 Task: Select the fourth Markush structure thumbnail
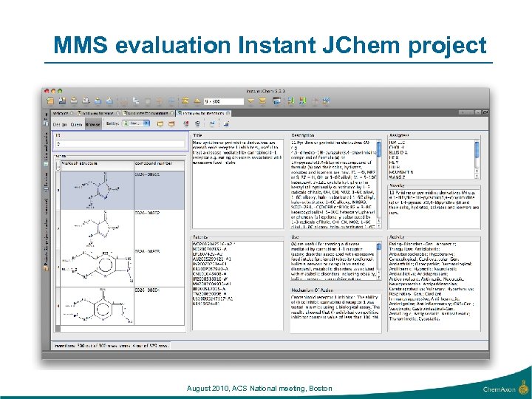point(98,306)
